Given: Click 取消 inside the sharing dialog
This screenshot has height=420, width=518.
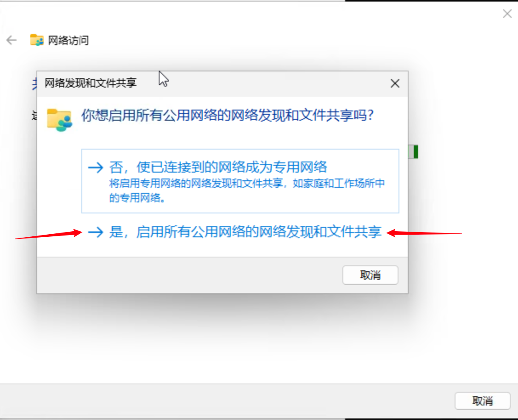Looking at the screenshot, I should [370, 275].
